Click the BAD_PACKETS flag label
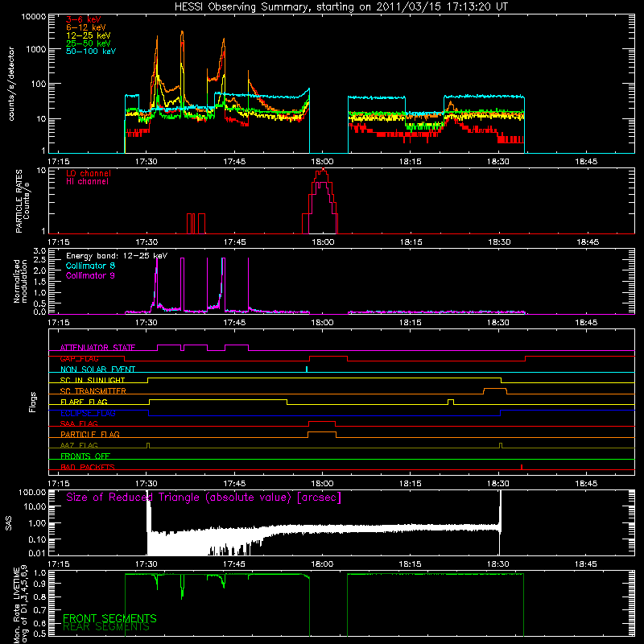 (x=88, y=467)
